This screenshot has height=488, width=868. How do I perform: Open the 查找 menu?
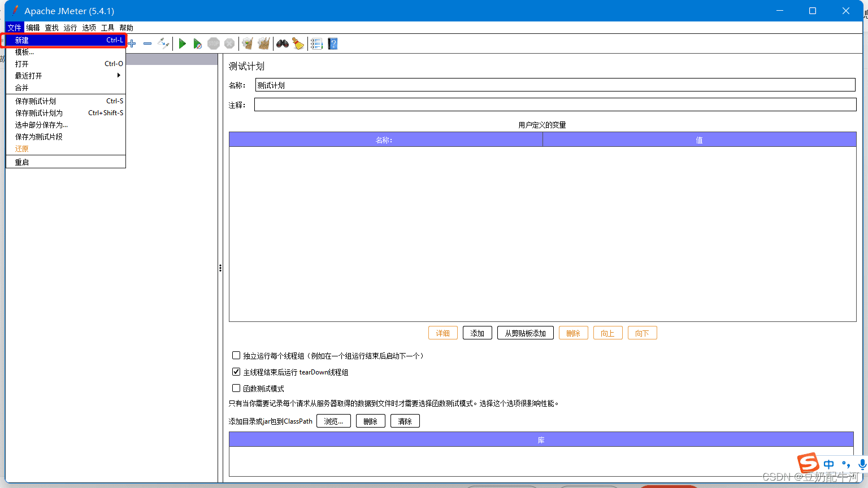point(51,28)
